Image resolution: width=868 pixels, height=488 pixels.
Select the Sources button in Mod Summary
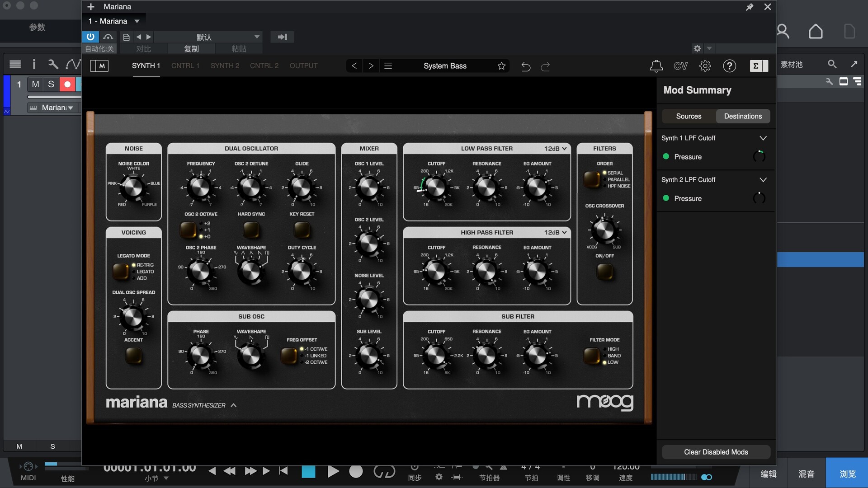(689, 117)
